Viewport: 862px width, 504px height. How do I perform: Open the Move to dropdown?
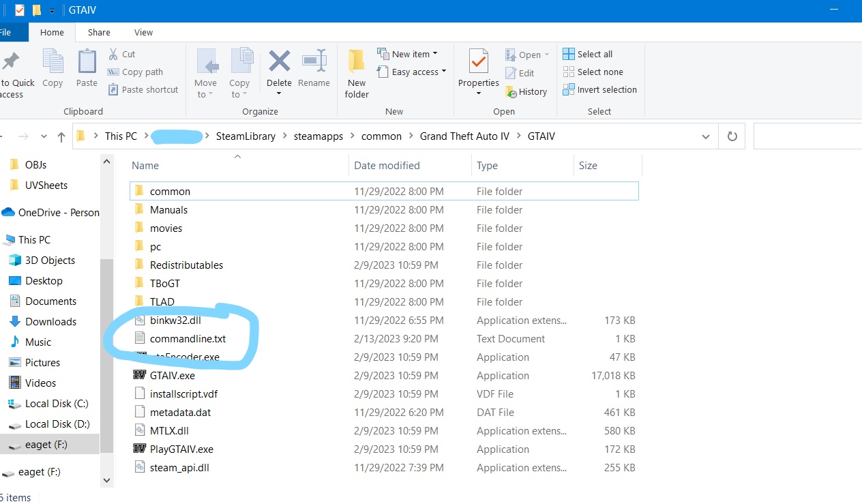pyautogui.click(x=205, y=74)
